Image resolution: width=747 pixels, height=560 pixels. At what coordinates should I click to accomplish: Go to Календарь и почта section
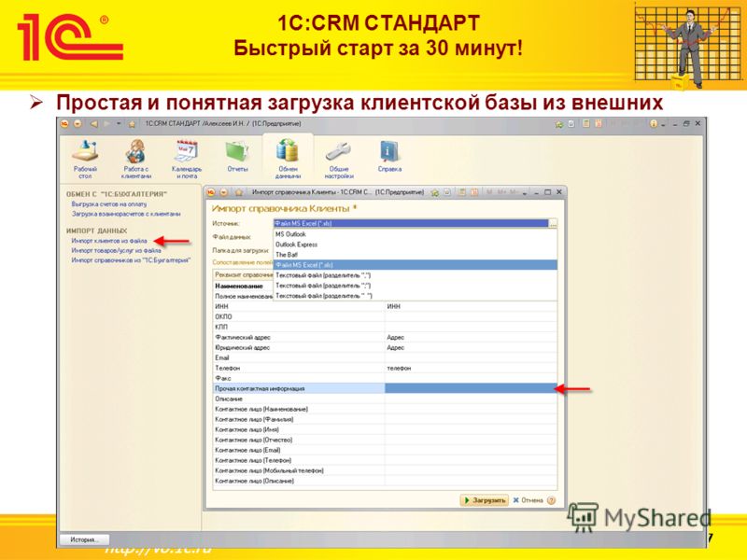pos(186,160)
